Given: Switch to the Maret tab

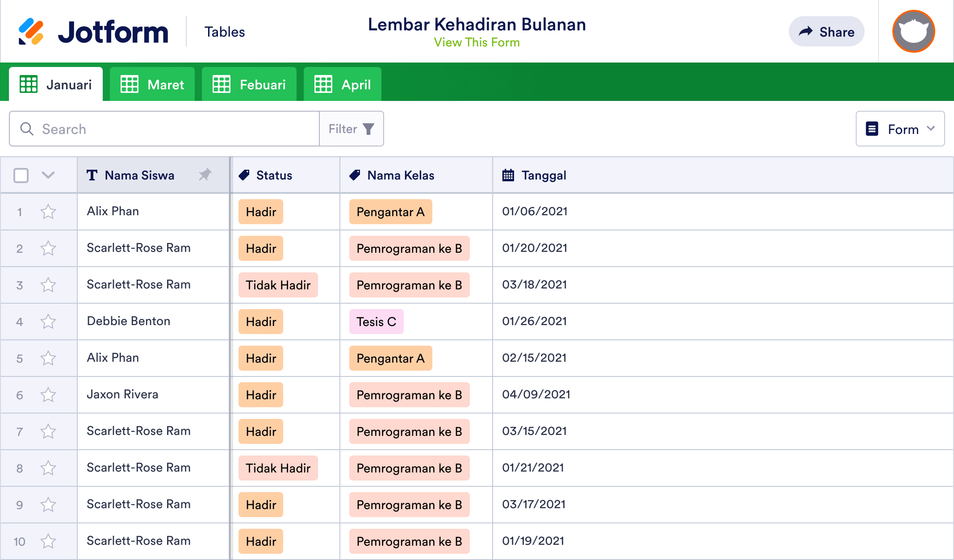Looking at the screenshot, I should click(x=152, y=84).
